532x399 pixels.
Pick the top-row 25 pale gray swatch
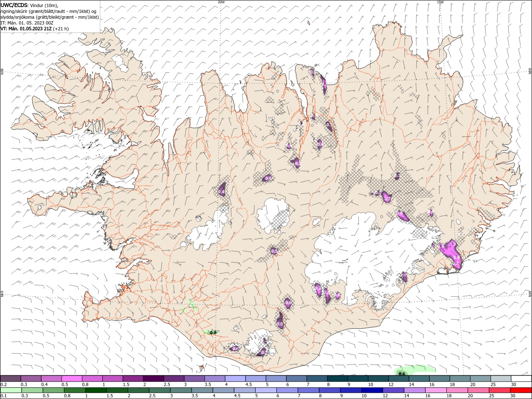501,378
